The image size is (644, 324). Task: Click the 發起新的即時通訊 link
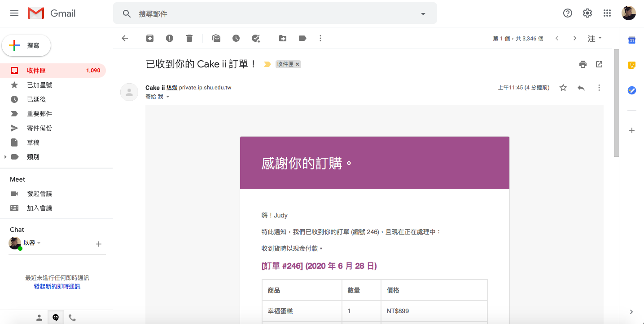57,286
